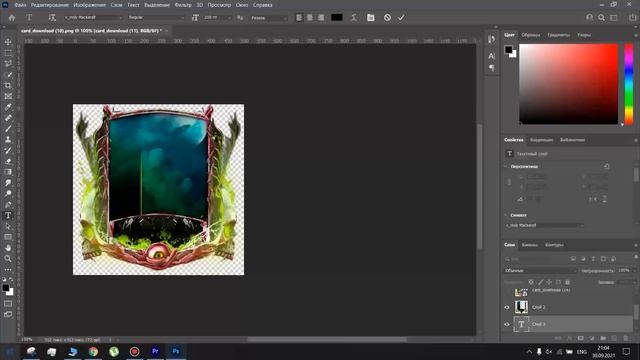Click the foreground color swatch in Color panel
The width and height of the screenshot is (640, 360).
coord(508,50)
